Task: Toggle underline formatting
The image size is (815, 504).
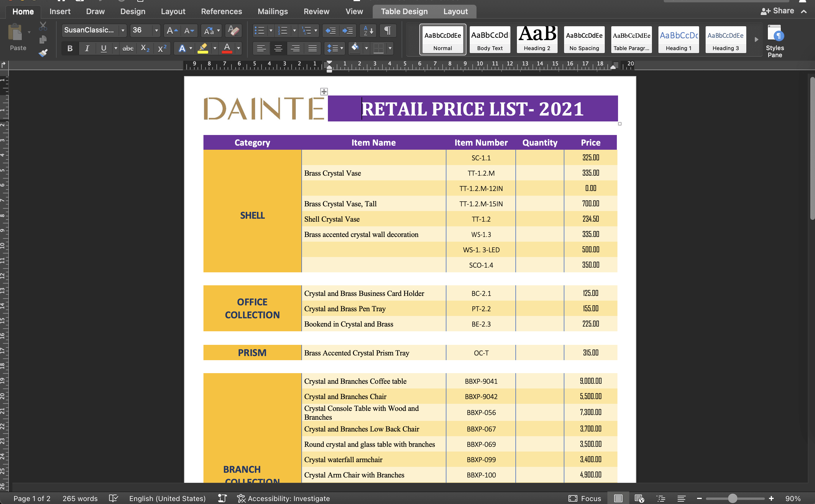Action: (104, 49)
